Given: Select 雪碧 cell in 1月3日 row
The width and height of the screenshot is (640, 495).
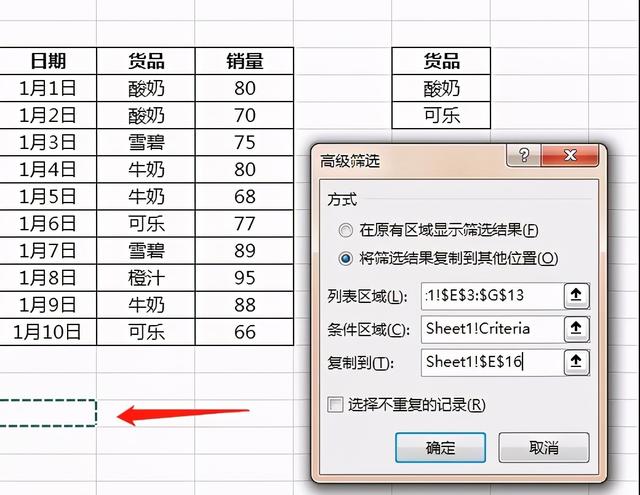Looking at the screenshot, I should pyautogui.click(x=146, y=142).
